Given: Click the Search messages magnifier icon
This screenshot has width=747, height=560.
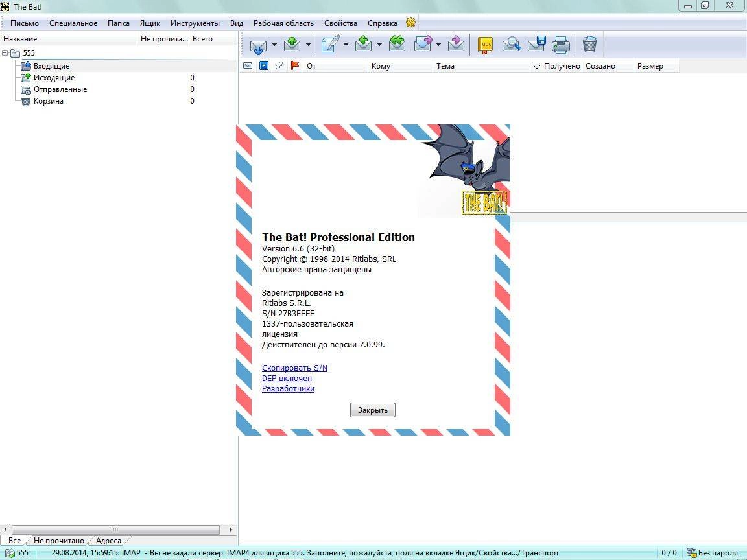Looking at the screenshot, I should pyautogui.click(x=511, y=45).
